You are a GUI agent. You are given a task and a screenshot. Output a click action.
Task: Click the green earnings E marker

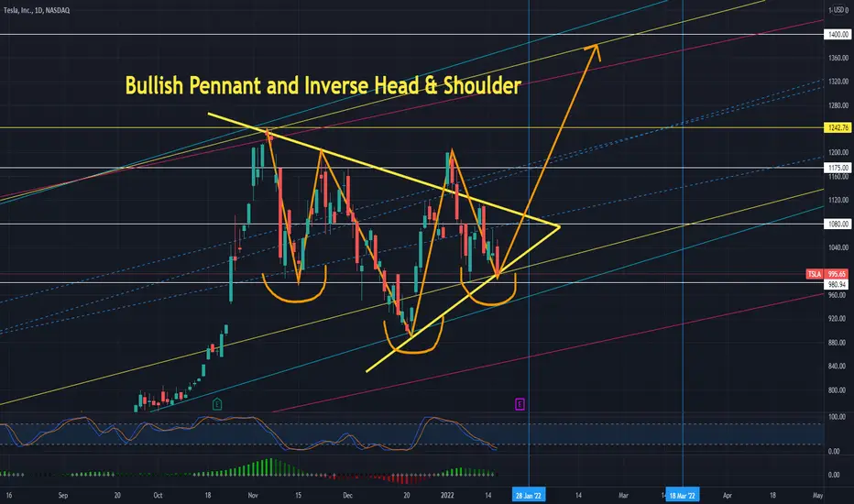[217, 404]
